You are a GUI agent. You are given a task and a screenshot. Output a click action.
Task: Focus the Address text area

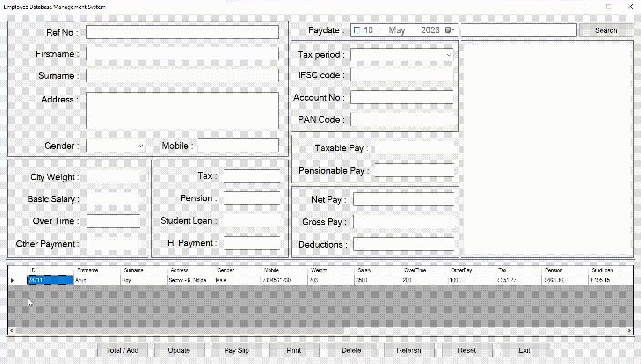pos(182,110)
